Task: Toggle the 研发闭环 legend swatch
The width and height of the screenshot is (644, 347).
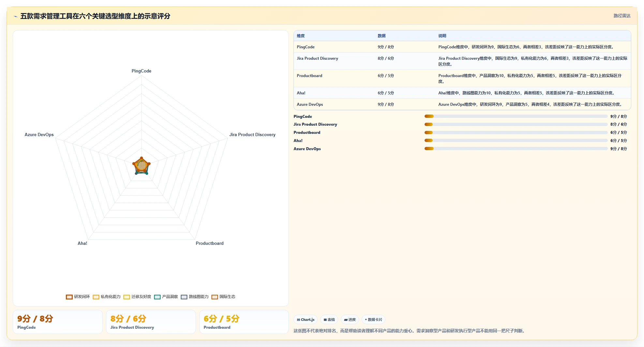Action: pyautogui.click(x=69, y=297)
